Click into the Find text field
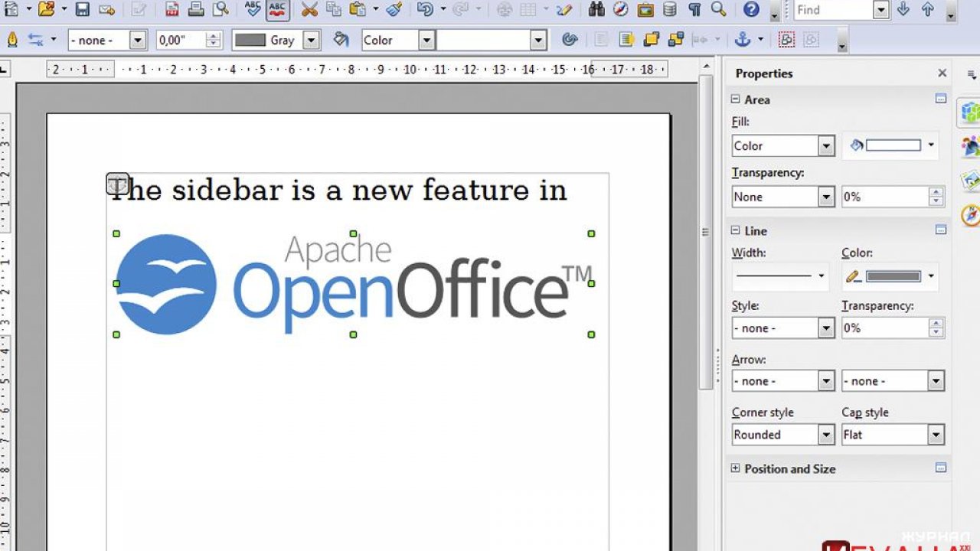980x551 pixels. click(x=833, y=10)
